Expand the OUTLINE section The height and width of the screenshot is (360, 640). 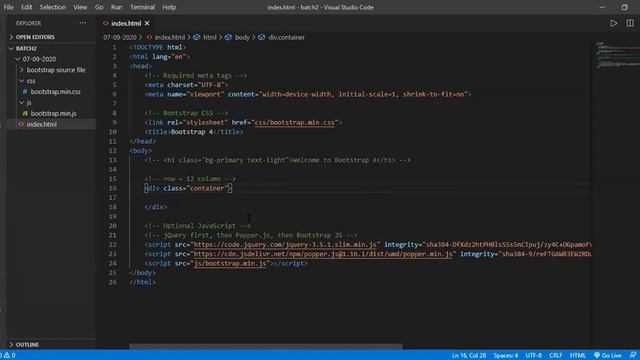[27, 344]
